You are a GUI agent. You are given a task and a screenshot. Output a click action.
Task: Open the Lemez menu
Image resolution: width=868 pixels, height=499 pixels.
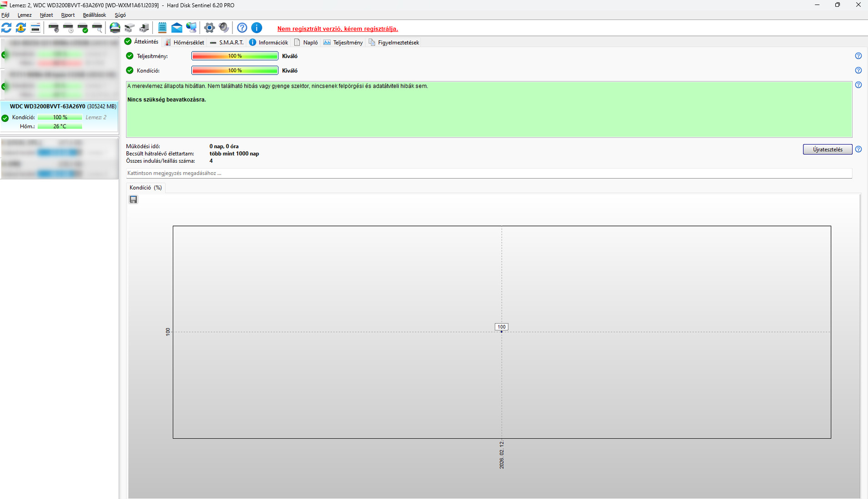tap(25, 15)
